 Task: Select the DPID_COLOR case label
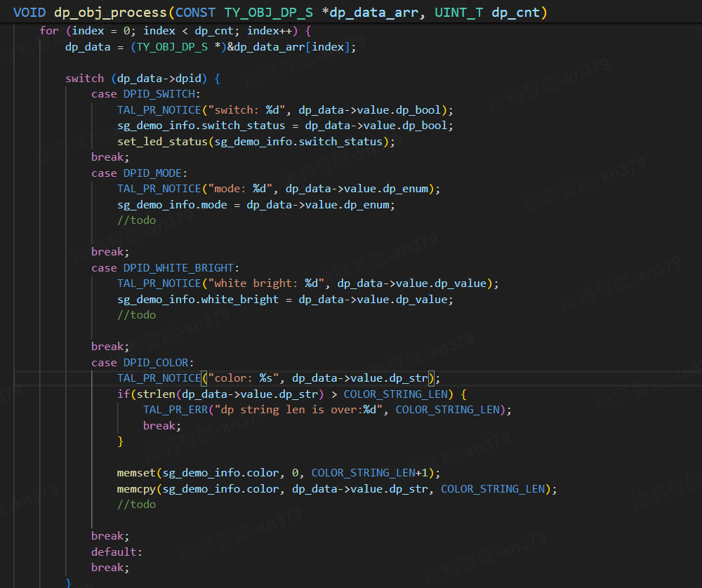[158, 362]
